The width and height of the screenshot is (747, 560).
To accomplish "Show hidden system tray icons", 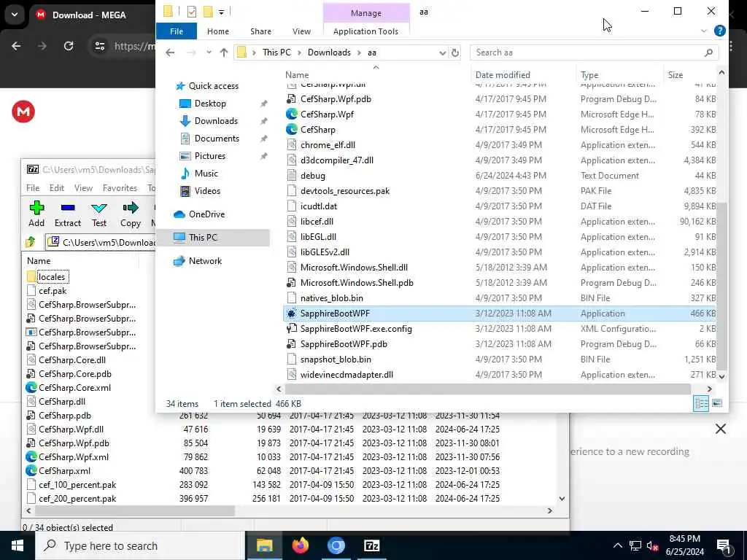I will point(617,545).
